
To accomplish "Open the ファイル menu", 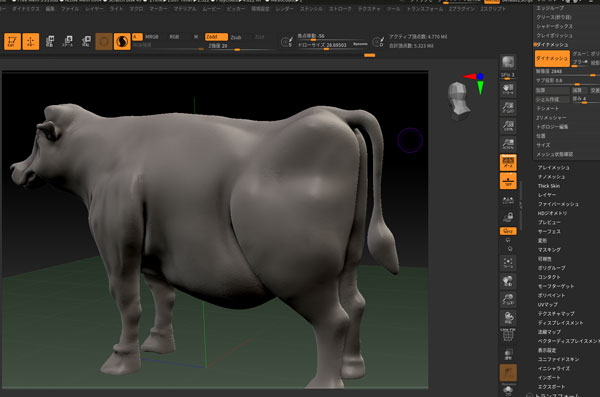I will pyautogui.click(x=70, y=8).
